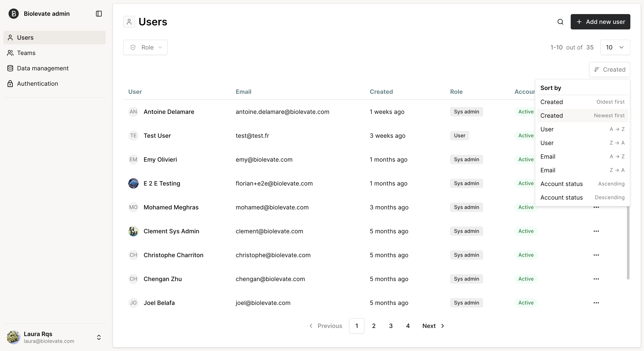Open the search users icon
This screenshot has width=644, height=351.
560,22
